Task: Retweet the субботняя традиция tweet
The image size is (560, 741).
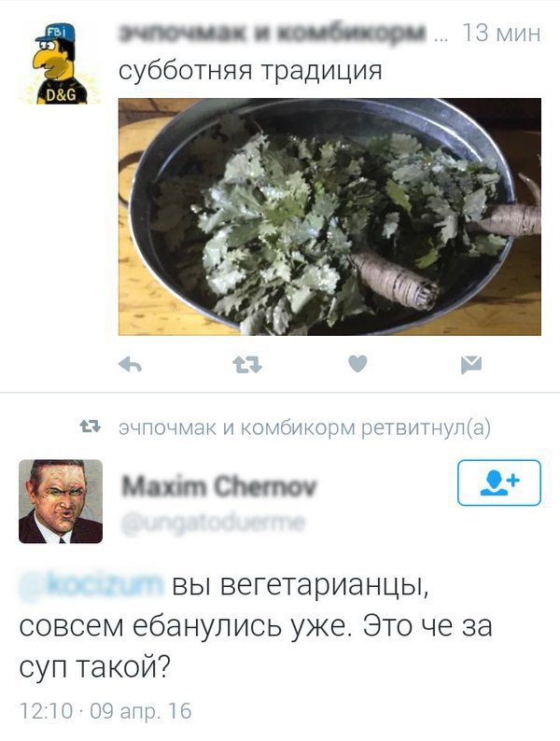Action: click(247, 365)
